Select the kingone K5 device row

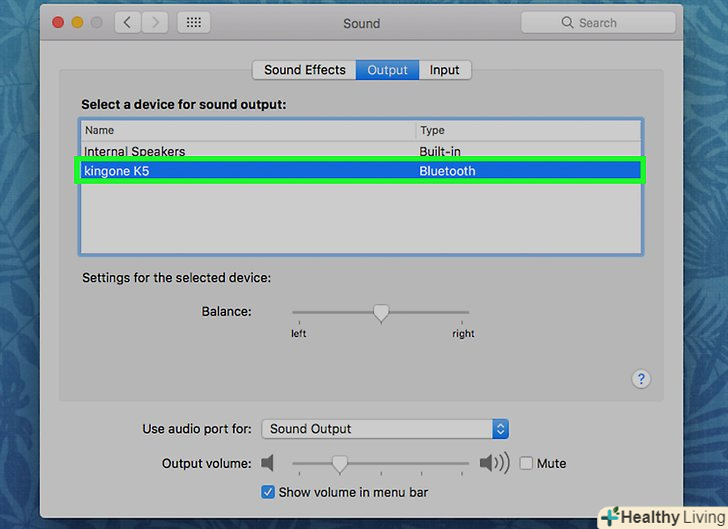(x=360, y=171)
